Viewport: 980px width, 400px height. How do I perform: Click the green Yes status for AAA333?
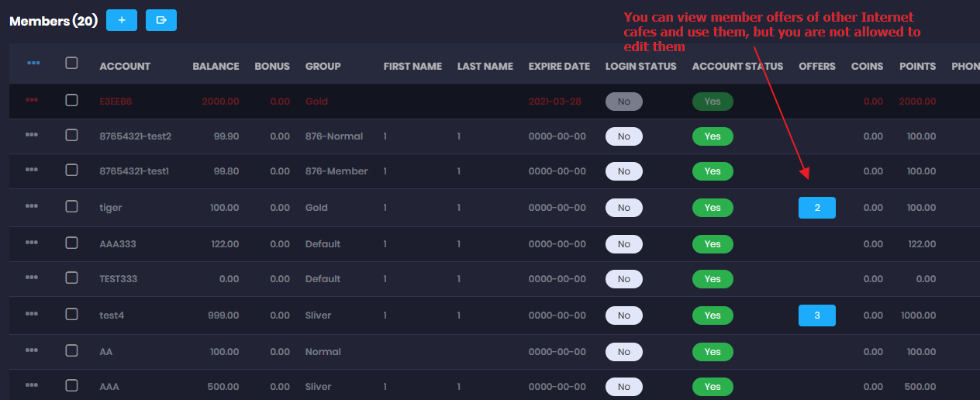coord(713,244)
